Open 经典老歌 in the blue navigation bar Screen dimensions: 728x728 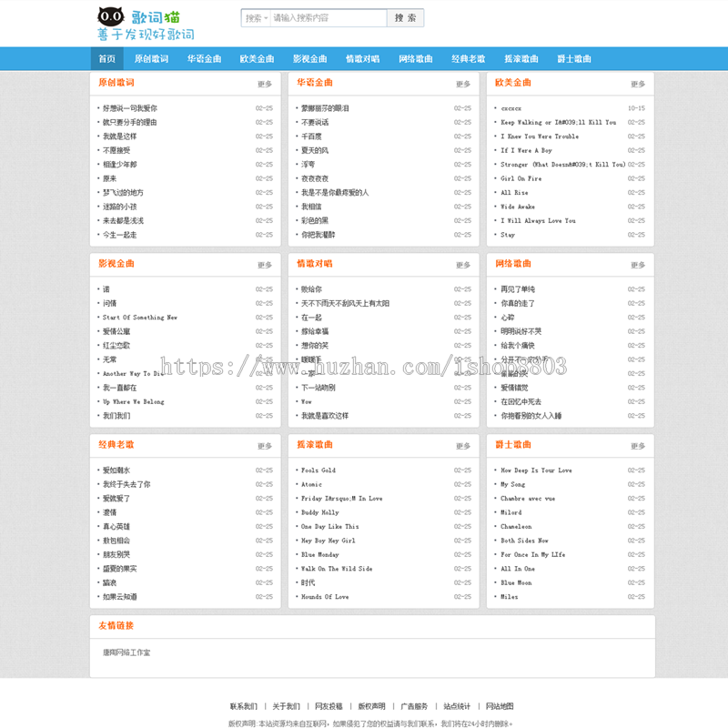[x=469, y=59]
